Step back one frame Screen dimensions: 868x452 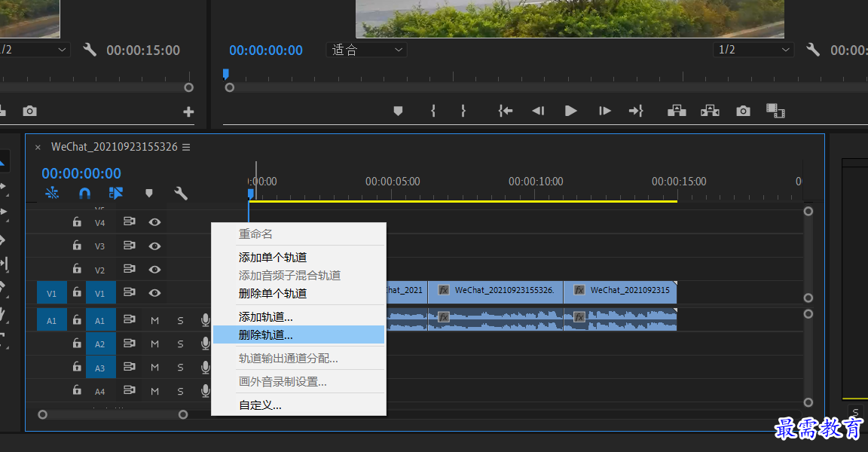(538, 111)
